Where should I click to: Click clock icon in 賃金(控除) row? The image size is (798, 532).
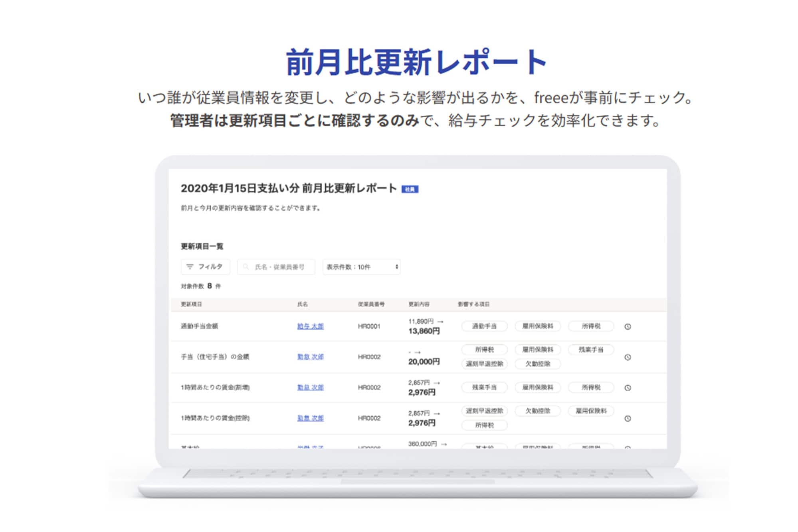click(x=627, y=418)
